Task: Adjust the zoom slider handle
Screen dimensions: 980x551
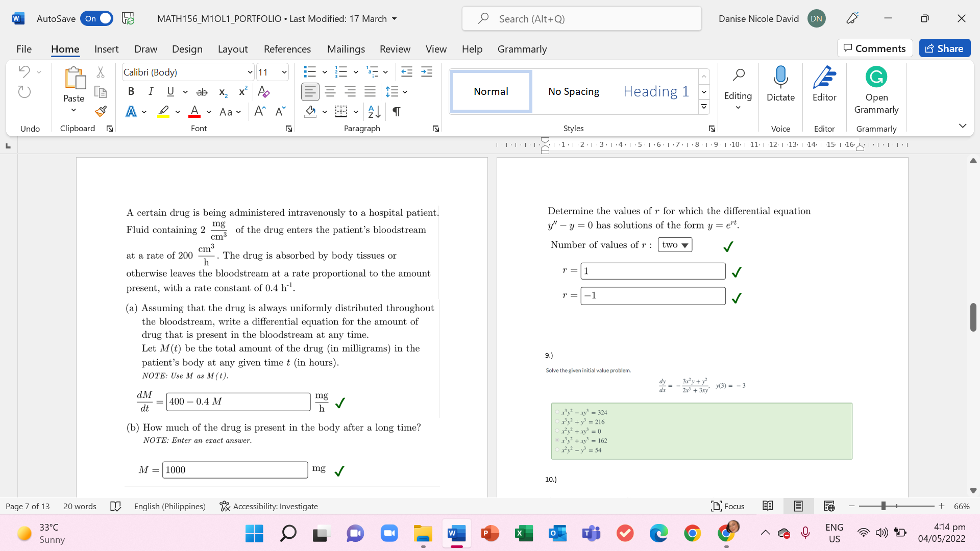Action: click(884, 506)
